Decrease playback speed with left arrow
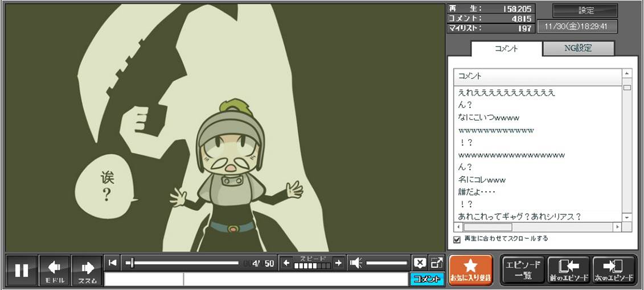Screen dimensions: 644x290 tap(286, 263)
